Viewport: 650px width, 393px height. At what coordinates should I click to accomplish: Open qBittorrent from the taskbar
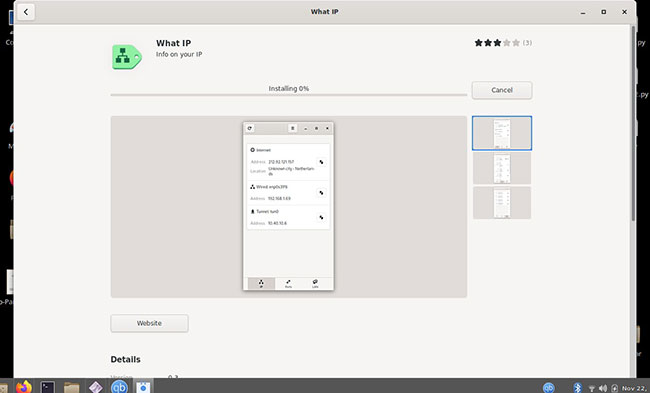click(119, 387)
